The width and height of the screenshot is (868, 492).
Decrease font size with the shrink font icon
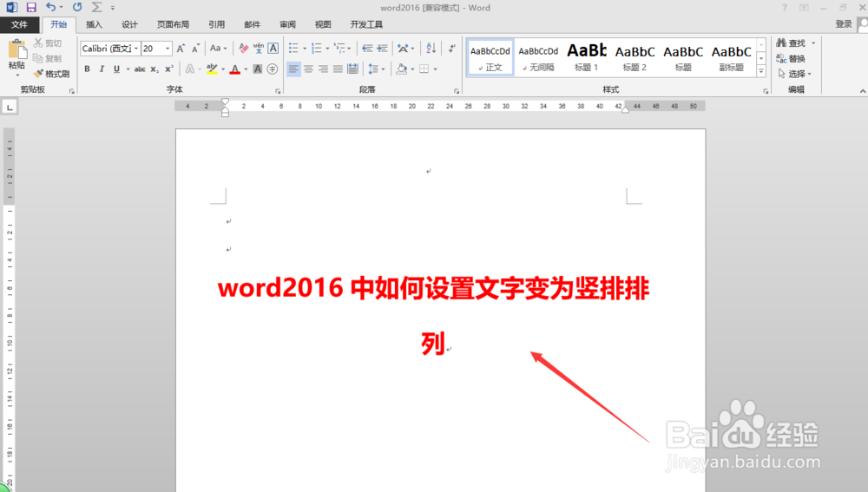coord(195,49)
